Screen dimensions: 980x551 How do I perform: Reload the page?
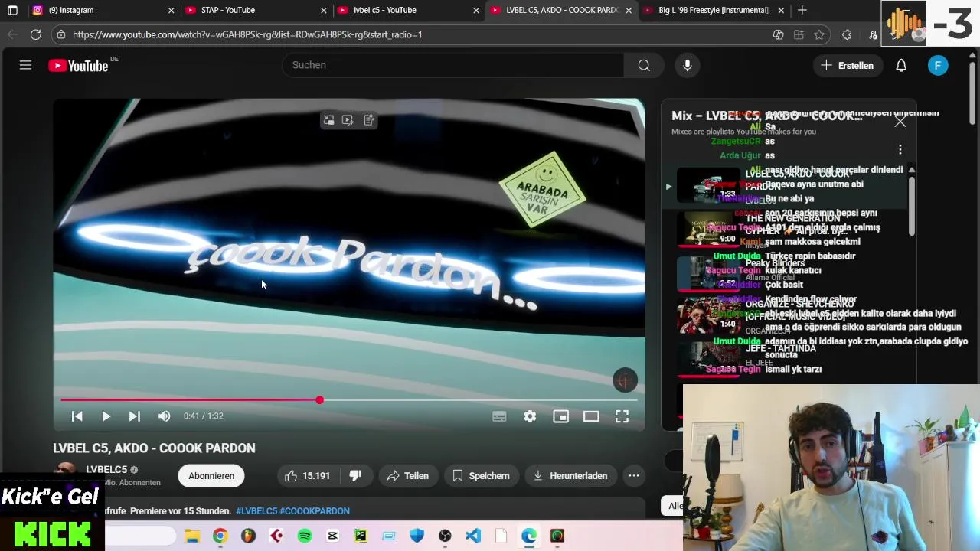(35, 34)
